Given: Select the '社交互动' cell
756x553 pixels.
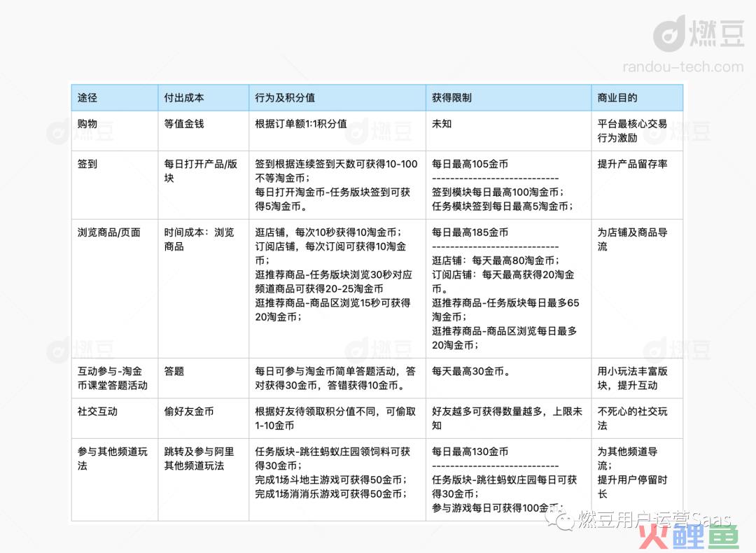Looking at the screenshot, I should (x=115, y=419).
